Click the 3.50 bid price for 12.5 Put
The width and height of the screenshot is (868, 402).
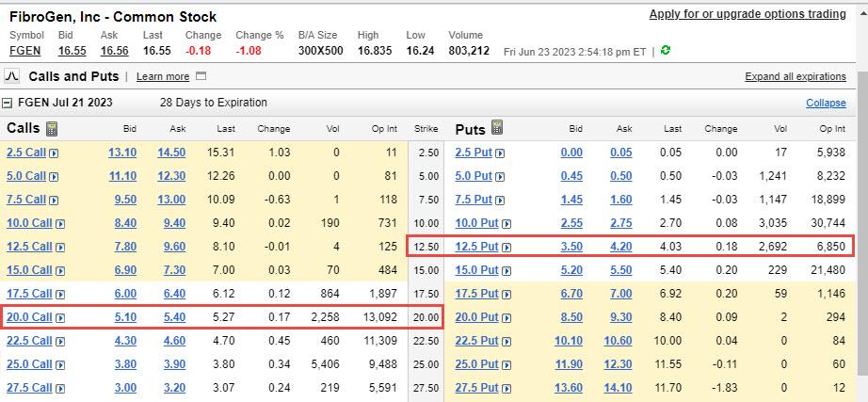tap(571, 247)
